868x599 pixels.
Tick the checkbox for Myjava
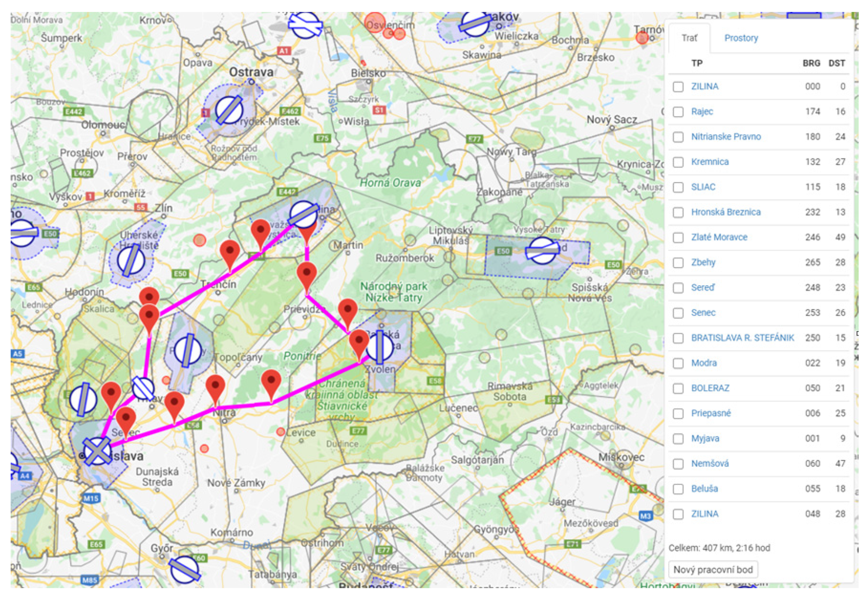(x=678, y=439)
